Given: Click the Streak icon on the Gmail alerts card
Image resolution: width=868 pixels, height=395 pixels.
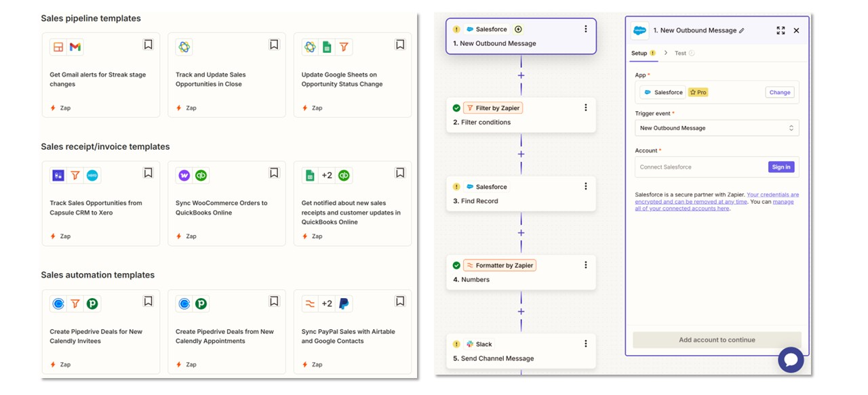Looking at the screenshot, I should click(x=58, y=47).
